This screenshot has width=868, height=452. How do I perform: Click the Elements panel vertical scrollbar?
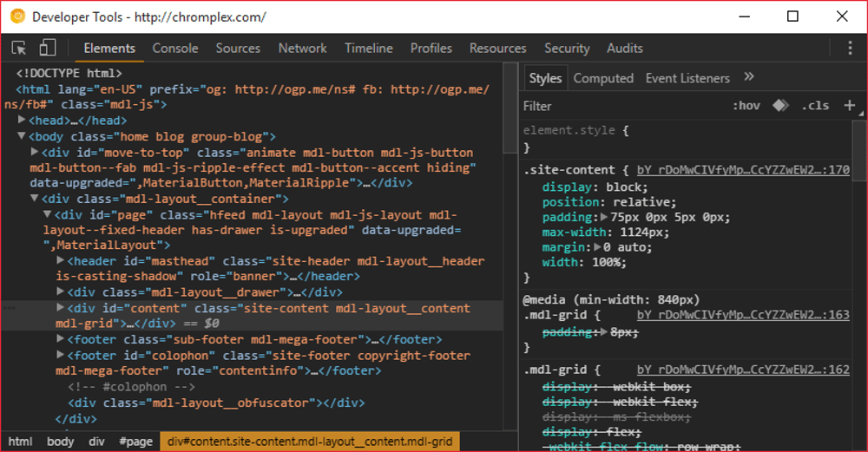coord(510,108)
